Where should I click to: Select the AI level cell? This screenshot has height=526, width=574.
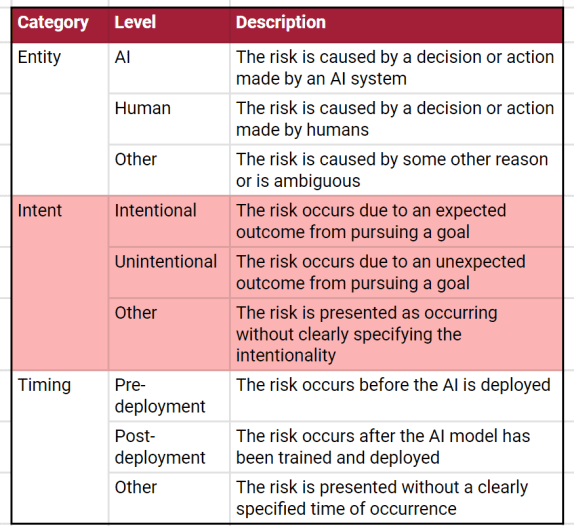[x=169, y=68]
